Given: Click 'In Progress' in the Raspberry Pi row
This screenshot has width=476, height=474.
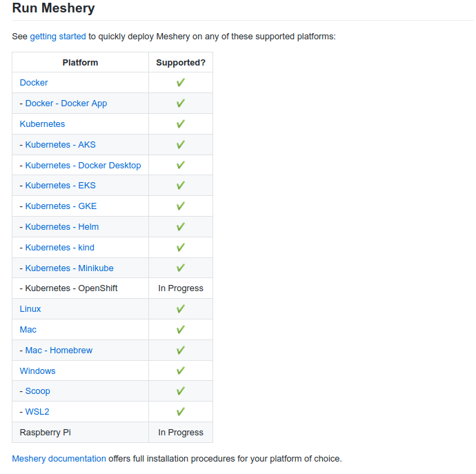Looking at the screenshot, I should pyautogui.click(x=181, y=433).
